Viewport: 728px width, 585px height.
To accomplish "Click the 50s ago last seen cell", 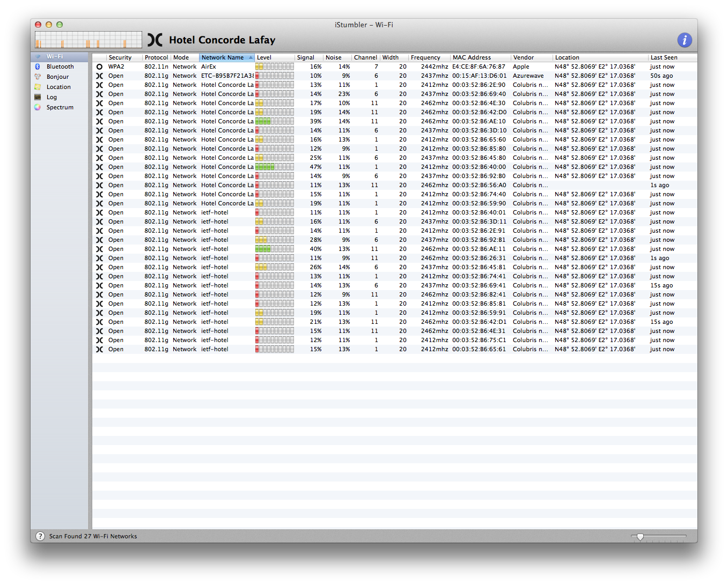I will [661, 76].
